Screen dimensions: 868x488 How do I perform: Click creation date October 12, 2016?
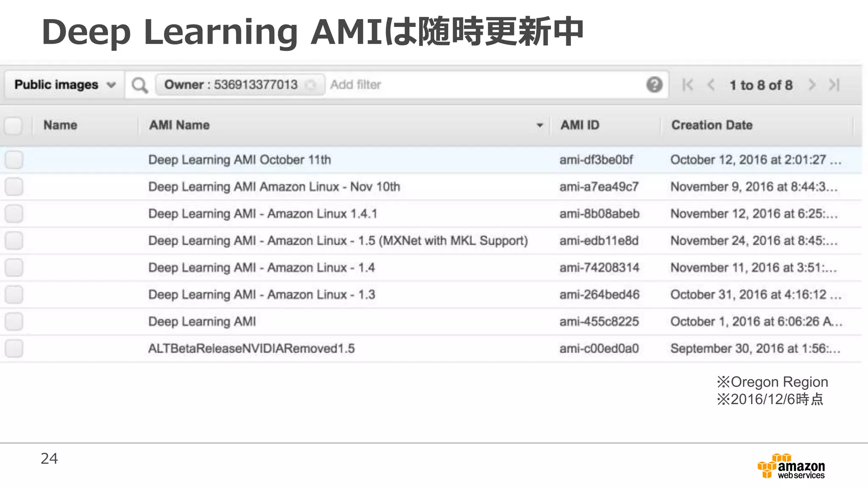[x=756, y=160]
